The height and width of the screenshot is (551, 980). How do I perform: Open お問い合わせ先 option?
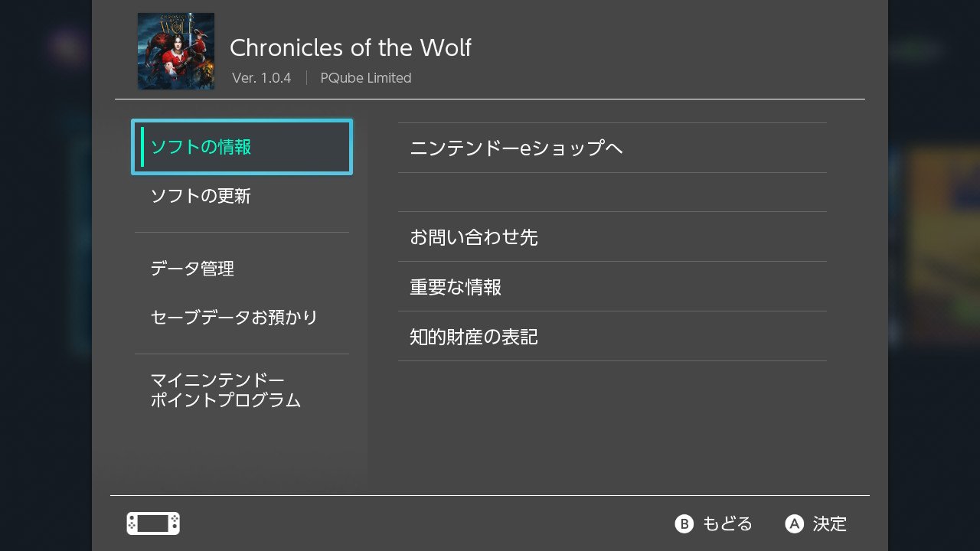tap(612, 236)
